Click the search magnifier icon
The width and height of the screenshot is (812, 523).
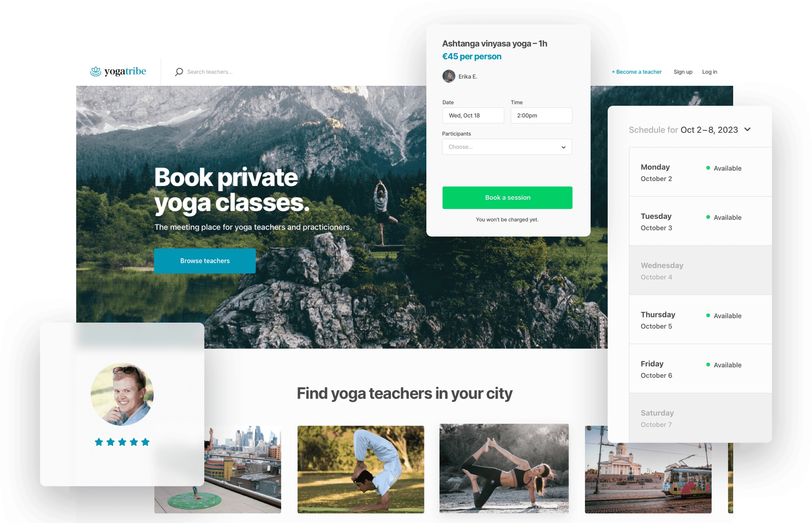click(x=179, y=72)
